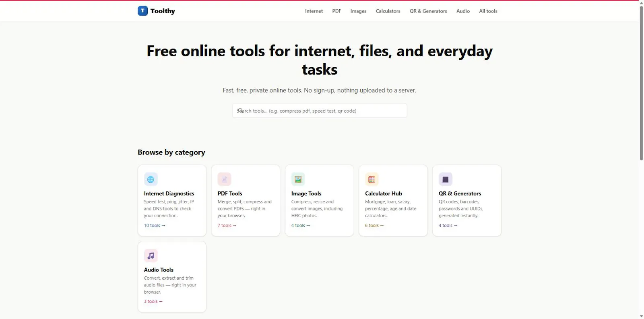The width and height of the screenshot is (644, 319).
Task: Follow the 6 tools link
Action: pyautogui.click(x=374, y=226)
